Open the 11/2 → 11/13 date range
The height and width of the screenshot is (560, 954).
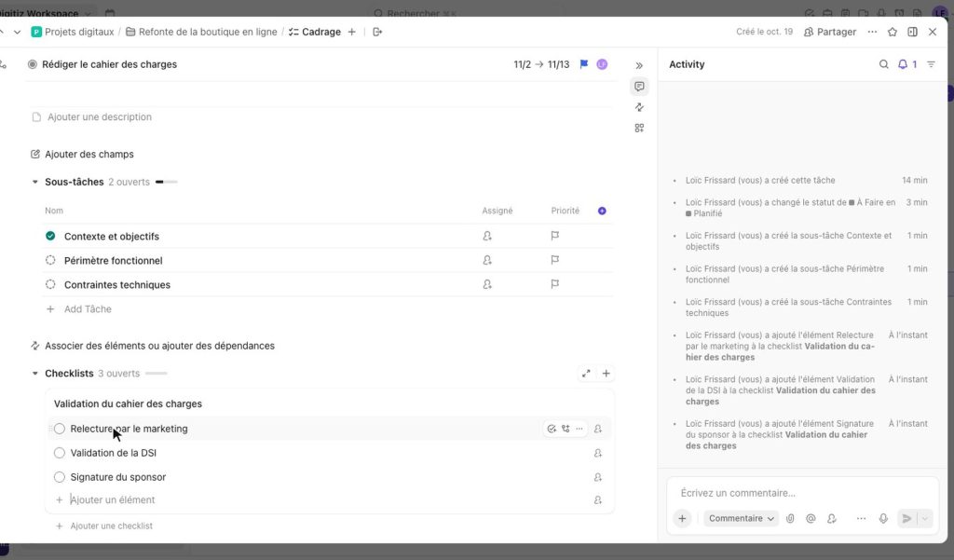541,64
